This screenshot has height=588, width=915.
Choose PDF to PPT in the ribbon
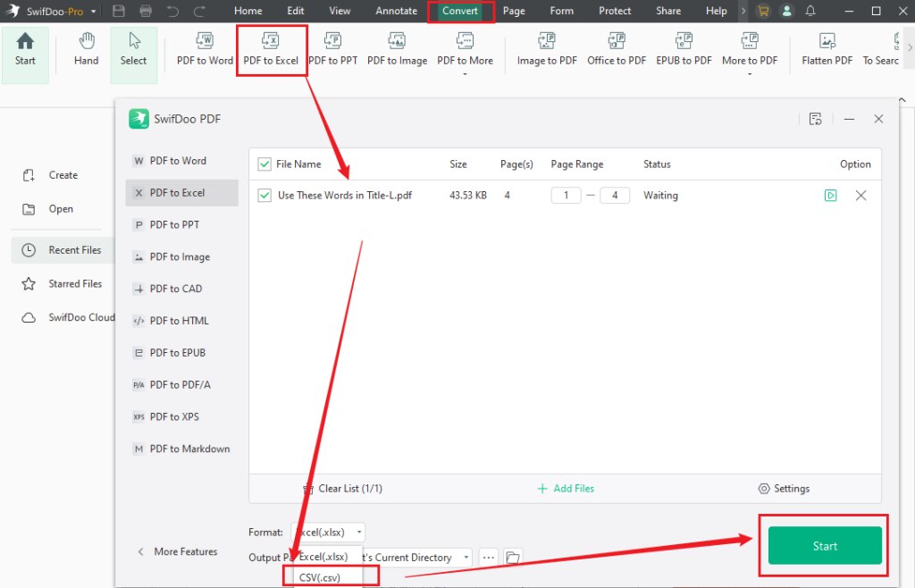point(332,49)
